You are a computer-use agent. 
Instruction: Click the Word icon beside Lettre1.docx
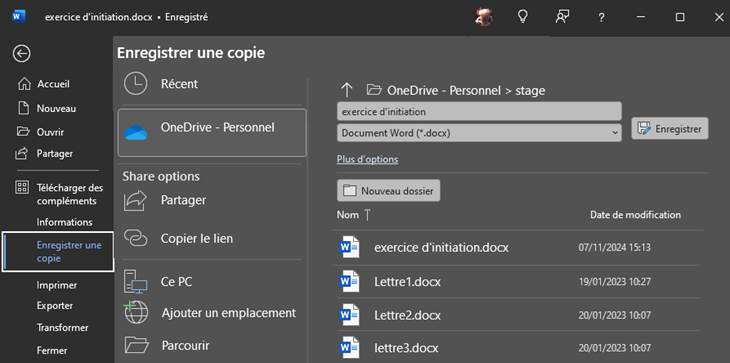(349, 281)
